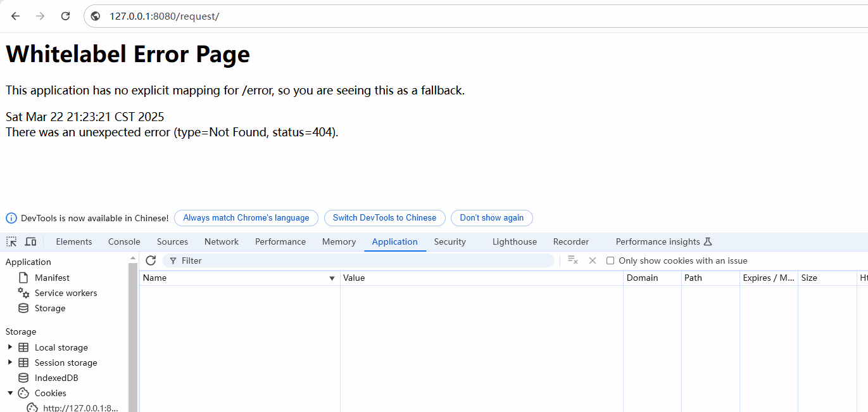Click the Cookies cookie icon

pyautogui.click(x=23, y=393)
